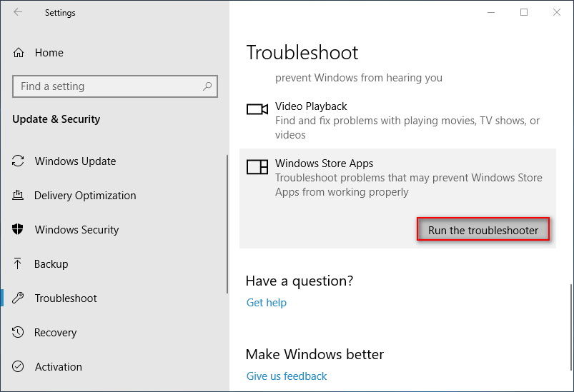Click the Windows Security shield icon
Image resolution: width=574 pixels, height=392 pixels.
[18, 229]
